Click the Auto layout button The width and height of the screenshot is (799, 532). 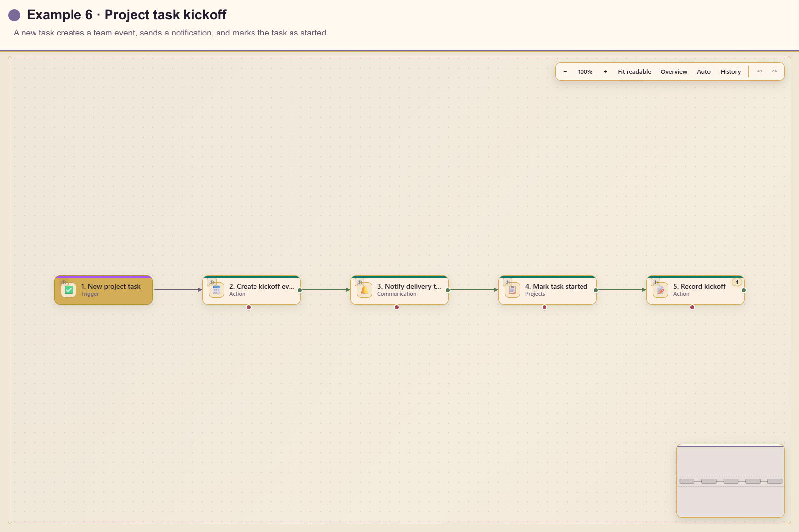coord(704,72)
